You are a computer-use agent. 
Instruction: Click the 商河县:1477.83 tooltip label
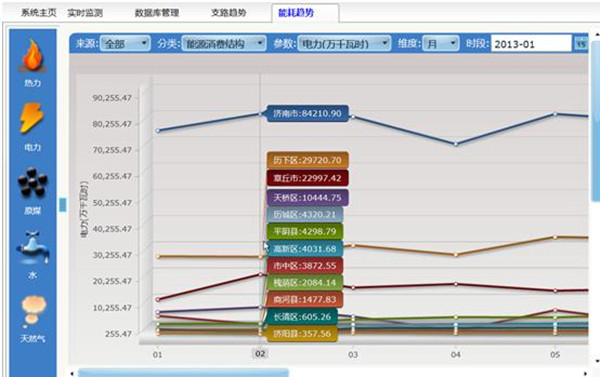[305, 299]
